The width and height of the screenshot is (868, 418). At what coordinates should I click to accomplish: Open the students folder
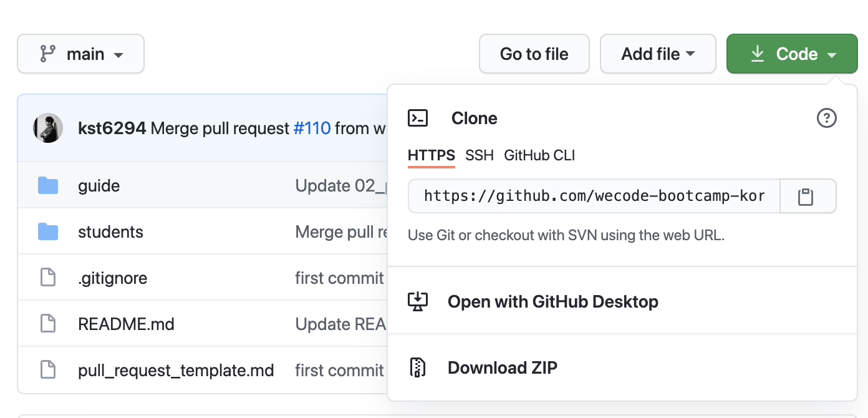tap(110, 231)
